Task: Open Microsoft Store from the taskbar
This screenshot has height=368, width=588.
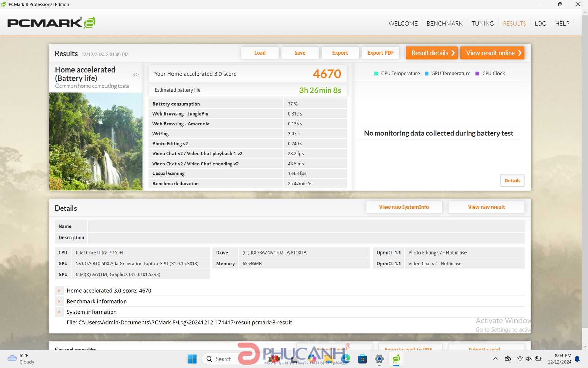Action: [362, 359]
